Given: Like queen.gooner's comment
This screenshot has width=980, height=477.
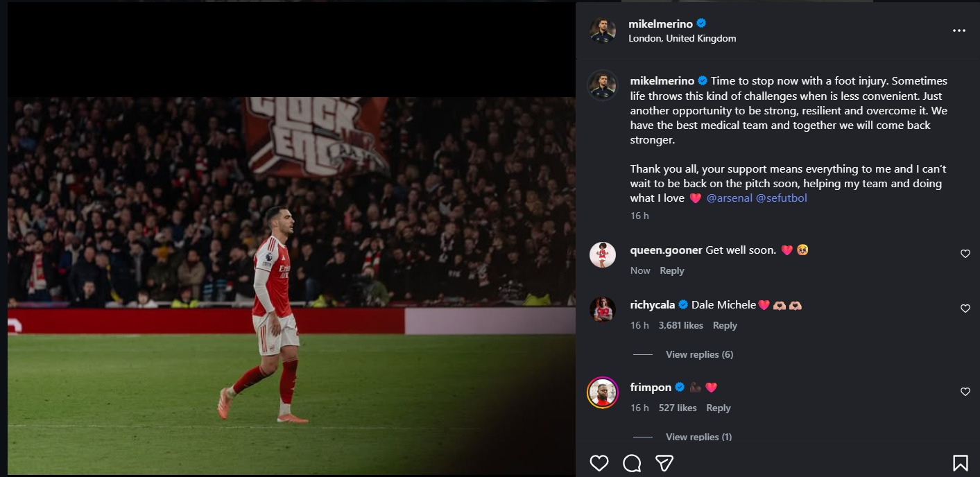Looking at the screenshot, I should (965, 254).
